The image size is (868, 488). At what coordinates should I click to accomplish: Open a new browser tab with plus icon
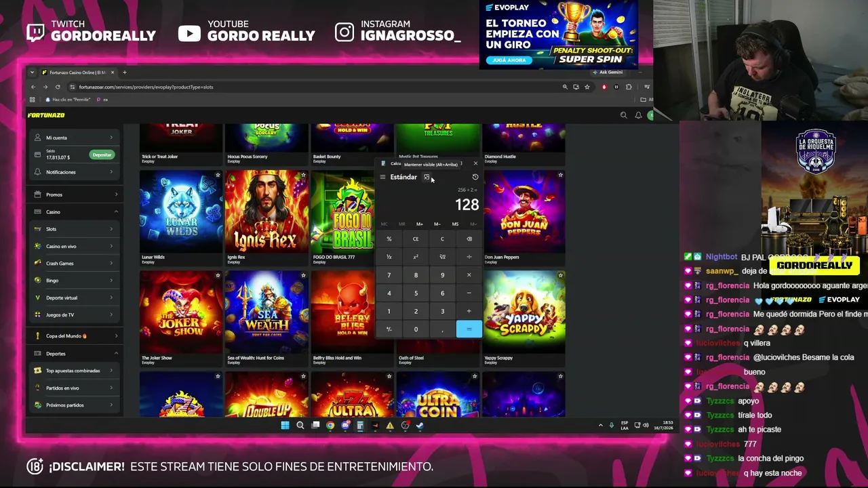[x=125, y=73]
